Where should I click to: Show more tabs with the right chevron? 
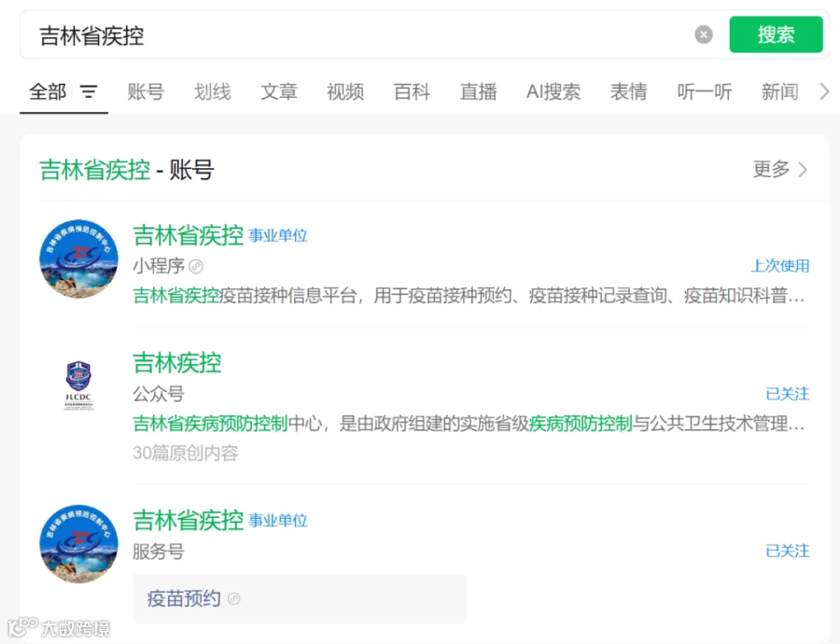pos(824,91)
